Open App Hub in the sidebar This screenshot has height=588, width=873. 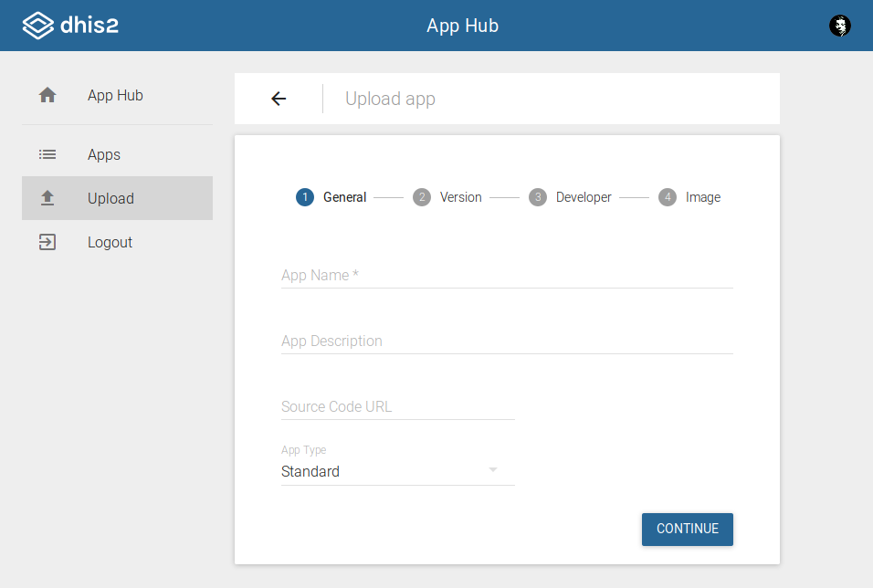[117, 95]
